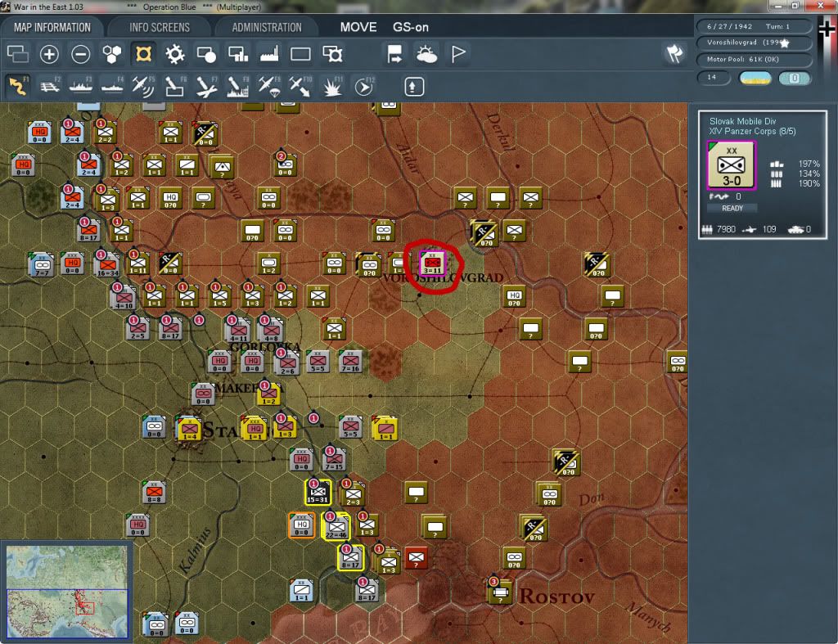The width and height of the screenshot is (838, 644).
Task: Click the plain rectangle toolbar icon
Action: click(300, 54)
